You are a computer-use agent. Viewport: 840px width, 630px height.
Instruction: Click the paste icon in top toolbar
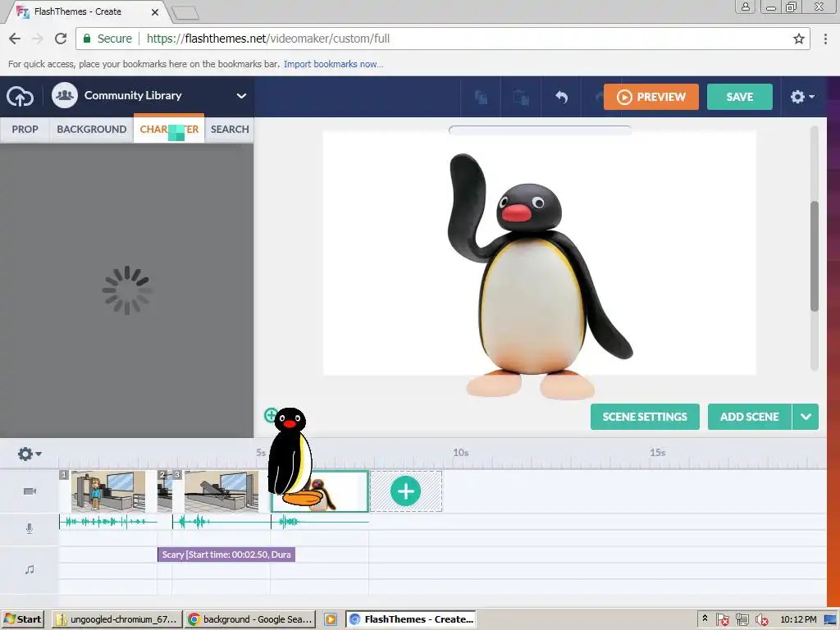(x=521, y=97)
